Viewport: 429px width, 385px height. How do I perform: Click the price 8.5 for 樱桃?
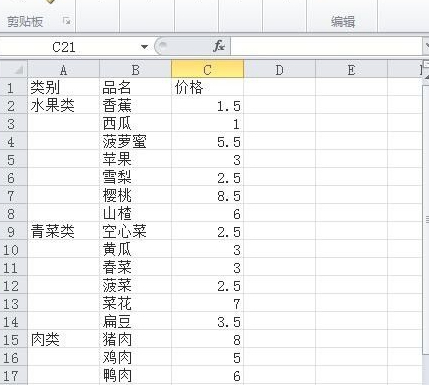(207, 196)
